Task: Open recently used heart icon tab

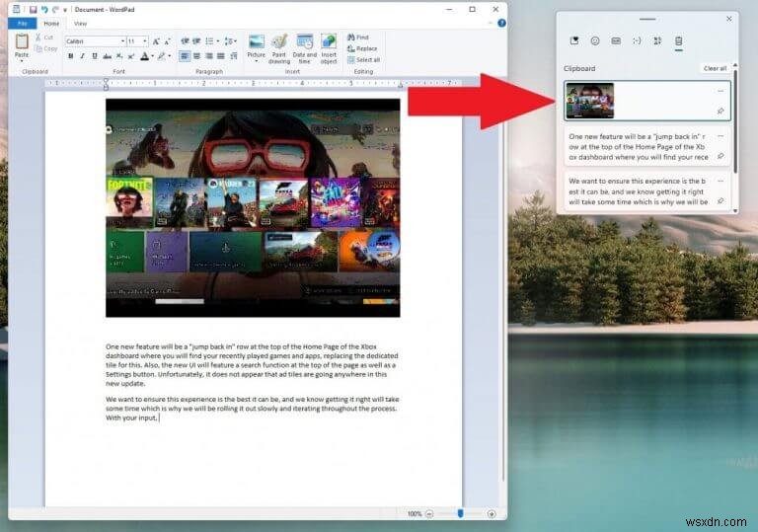Action: (574, 41)
